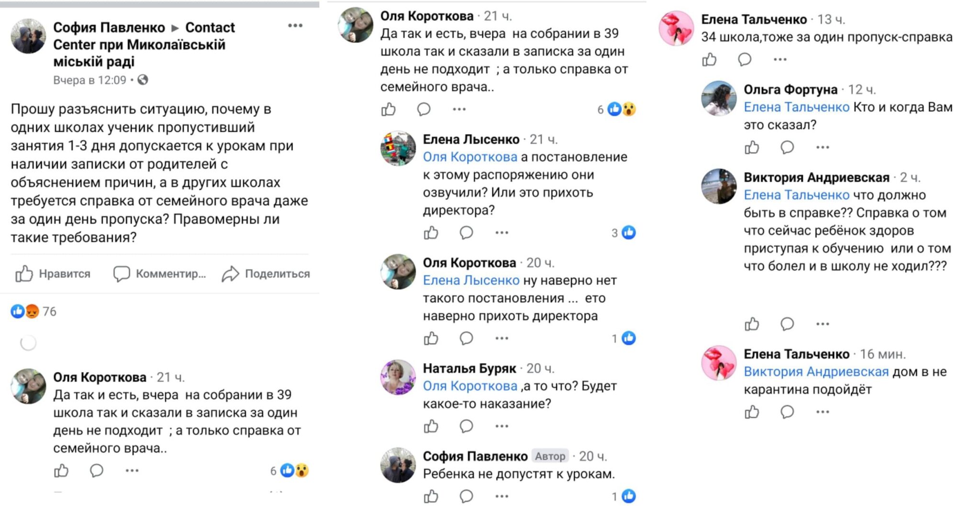980x509 pixels.
Task: Reply to Елена Лысенко's comment via bubble icon
Action: pyautogui.click(x=466, y=233)
